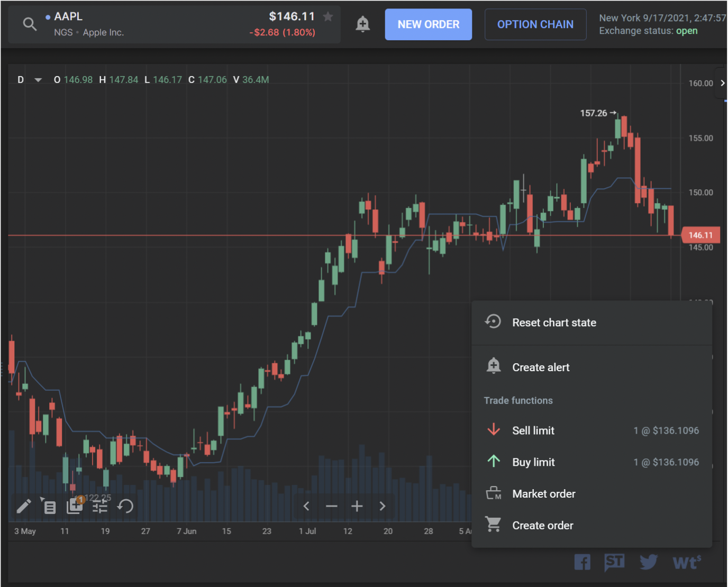The image size is (728, 587).
Task: Click the NEW ORDER button
Action: point(429,24)
